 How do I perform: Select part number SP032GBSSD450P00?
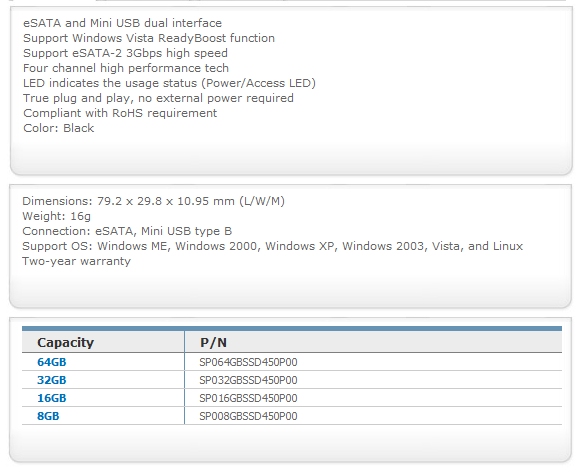248,380
